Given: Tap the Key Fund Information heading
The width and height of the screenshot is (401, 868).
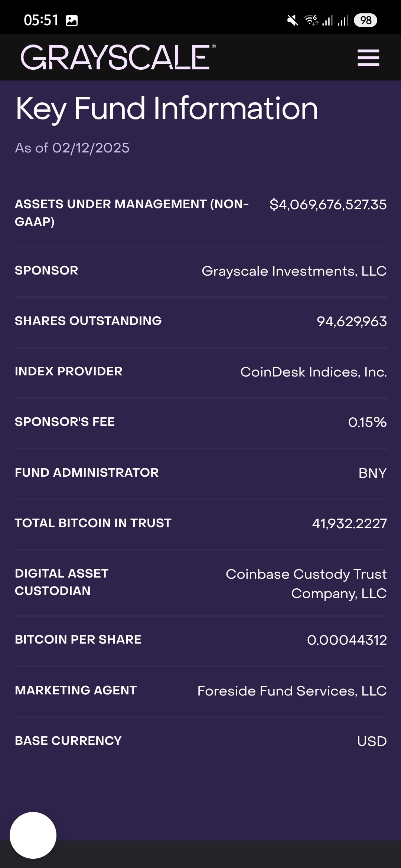Looking at the screenshot, I should 167,108.
